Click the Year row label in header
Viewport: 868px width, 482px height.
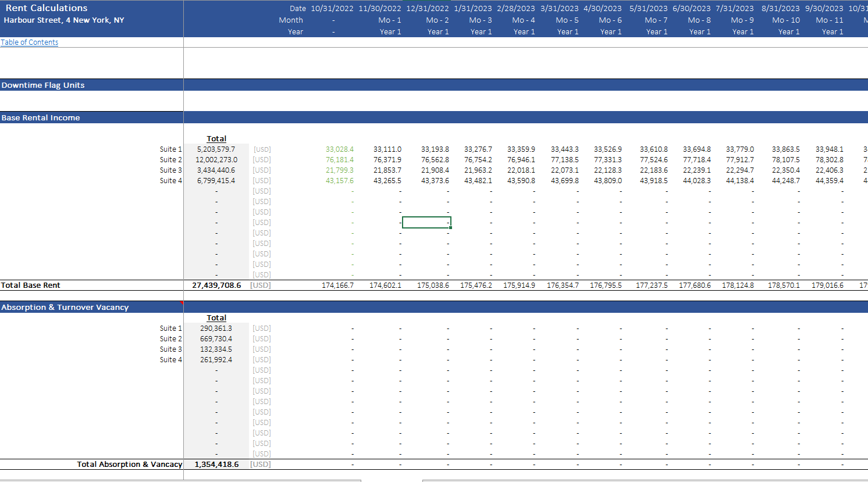[296, 32]
